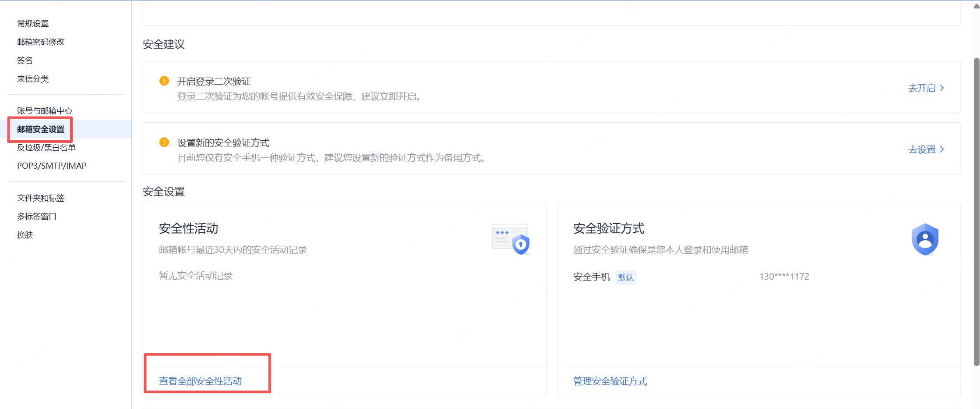Open 邮箱密码修改 settings
This screenshot has width=980, height=409.
click(x=41, y=42)
